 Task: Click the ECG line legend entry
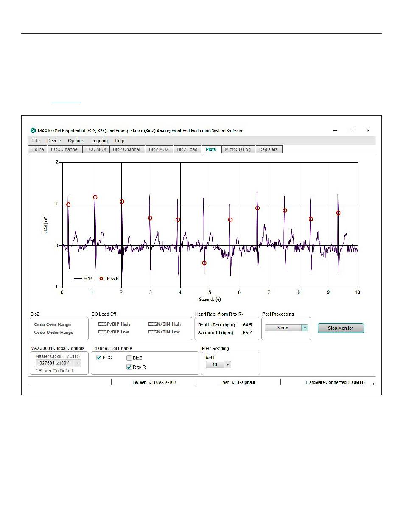coord(83,279)
